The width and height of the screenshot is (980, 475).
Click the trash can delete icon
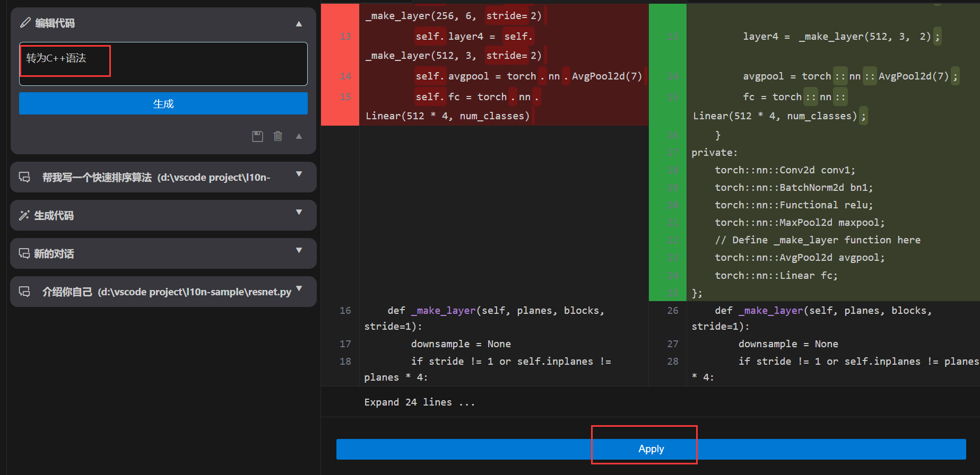tap(277, 136)
